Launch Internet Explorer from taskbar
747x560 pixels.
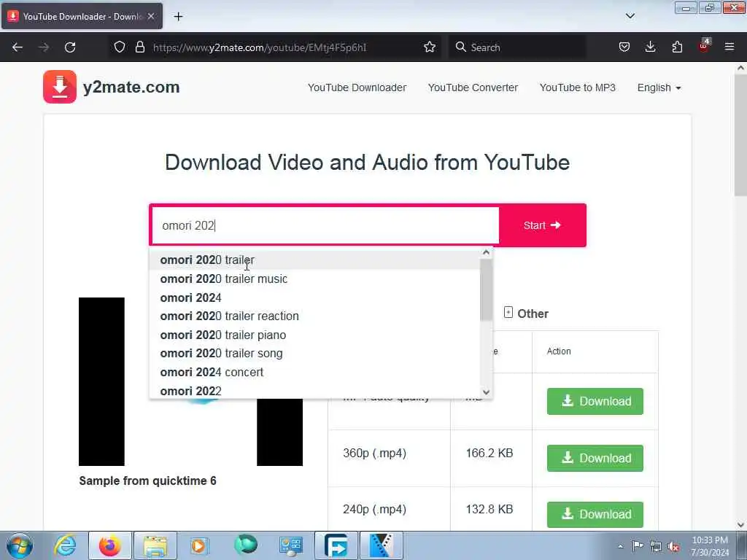(65, 545)
